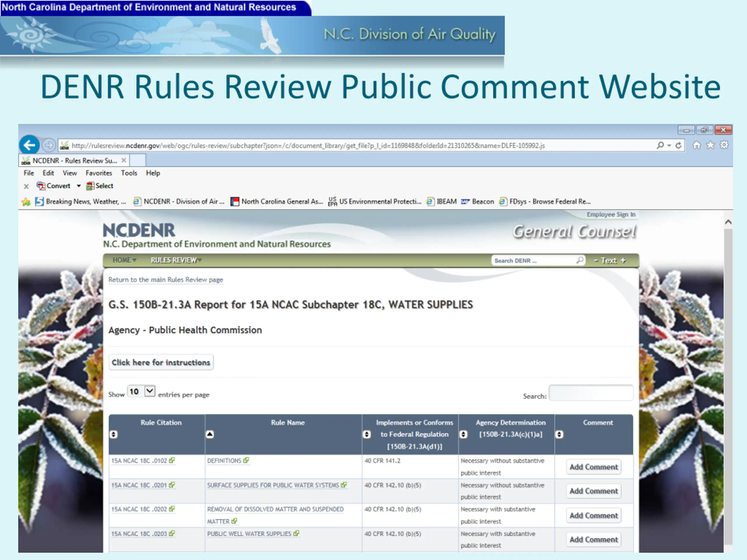Open the Help menu
747x560 pixels.
pos(153,173)
